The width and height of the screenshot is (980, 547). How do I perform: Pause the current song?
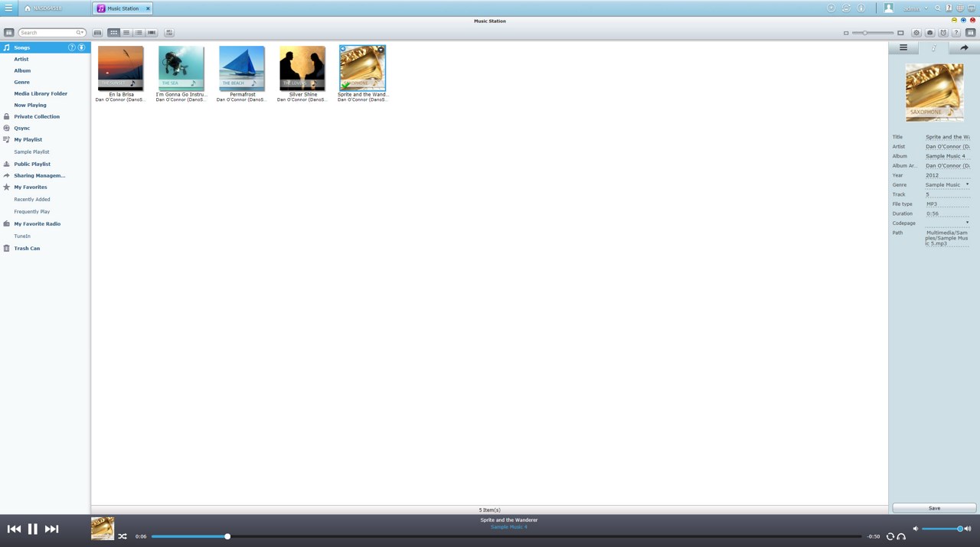[33, 529]
